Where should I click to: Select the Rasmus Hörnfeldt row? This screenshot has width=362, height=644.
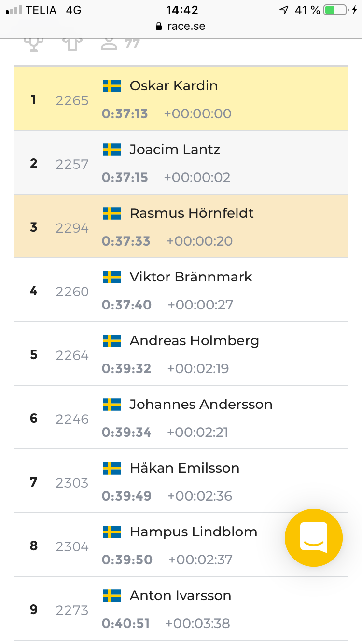(181, 226)
